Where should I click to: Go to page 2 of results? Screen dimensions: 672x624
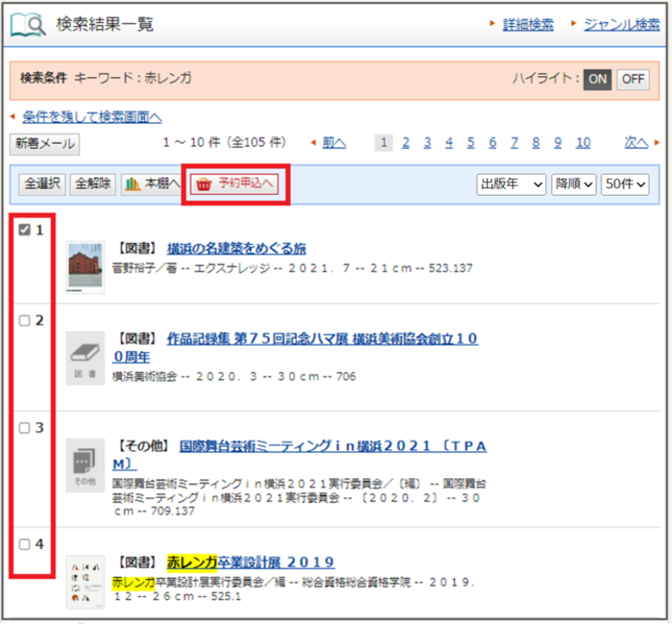click(x=405, y=143)
